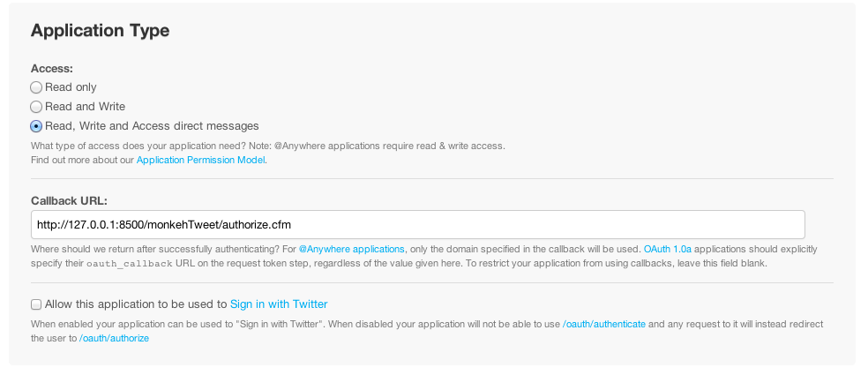This screenshot has height=375, width=868.
Task: Select Read, Write and Access direct messages radio
Action: coord(36,126)
